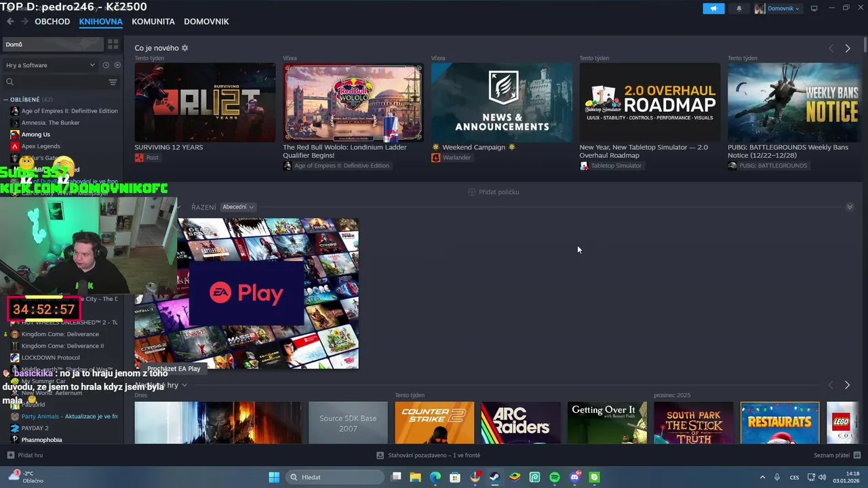
Task: Click the Domů home button
Action: (x=53, y=44)
